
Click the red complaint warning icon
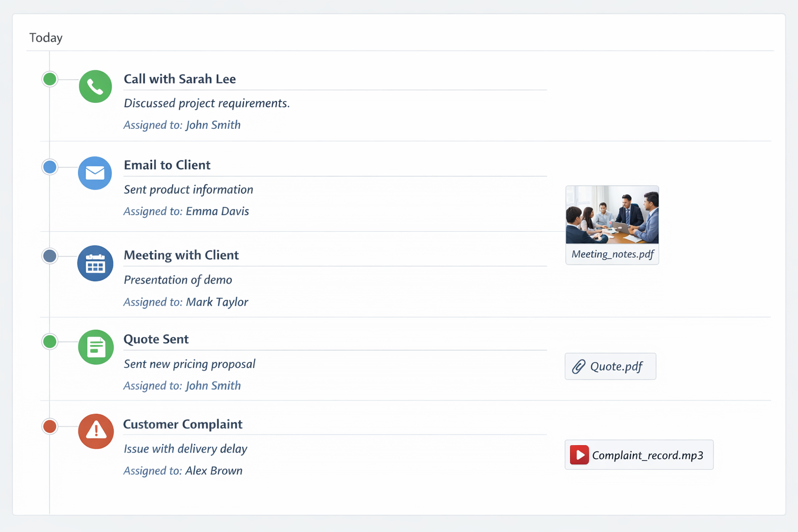click(x=96, y=431)
